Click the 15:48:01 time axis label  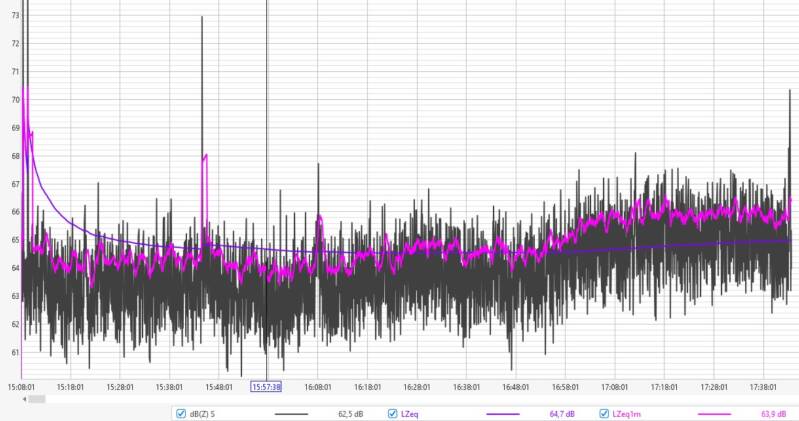219,387
